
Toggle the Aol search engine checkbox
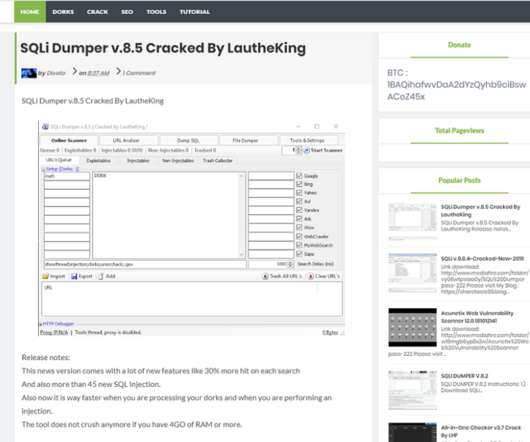coord(299,201)
